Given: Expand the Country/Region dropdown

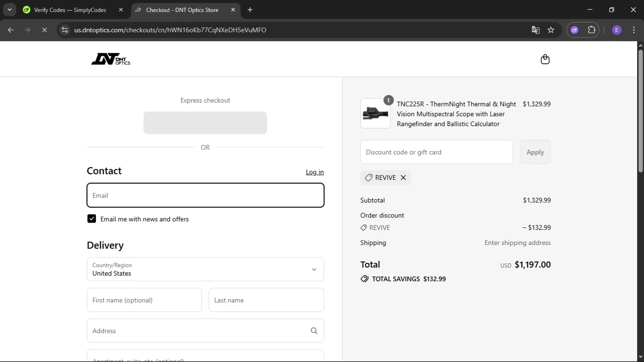Looking at the screenshot, I should coord(205,269).
